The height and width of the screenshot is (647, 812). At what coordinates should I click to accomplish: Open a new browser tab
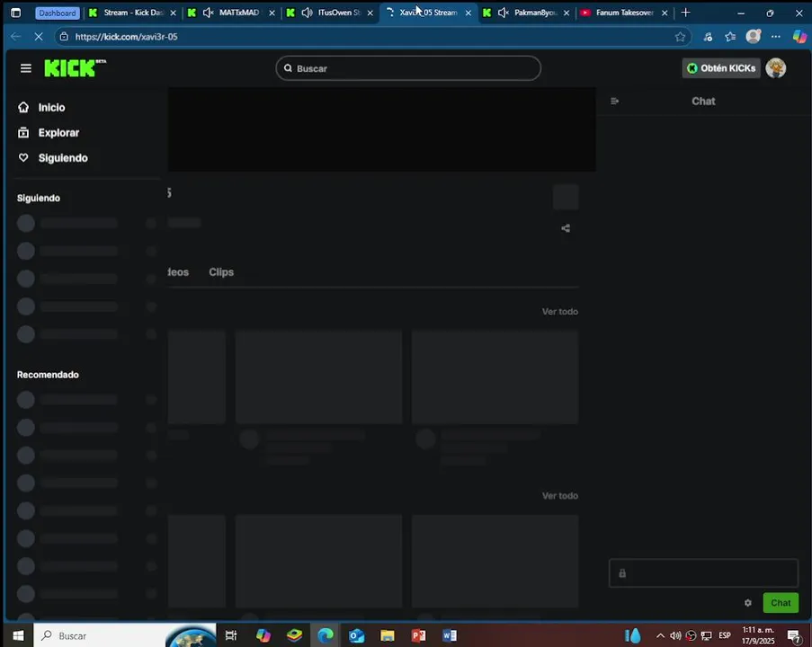[x=685, y=13]
